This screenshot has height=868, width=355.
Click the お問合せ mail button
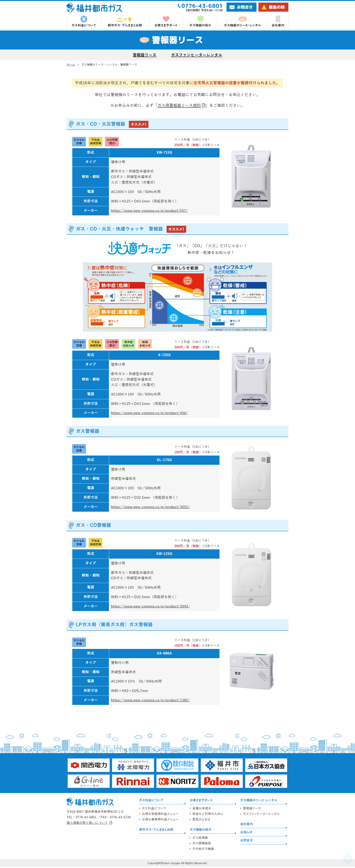(241, 7)
